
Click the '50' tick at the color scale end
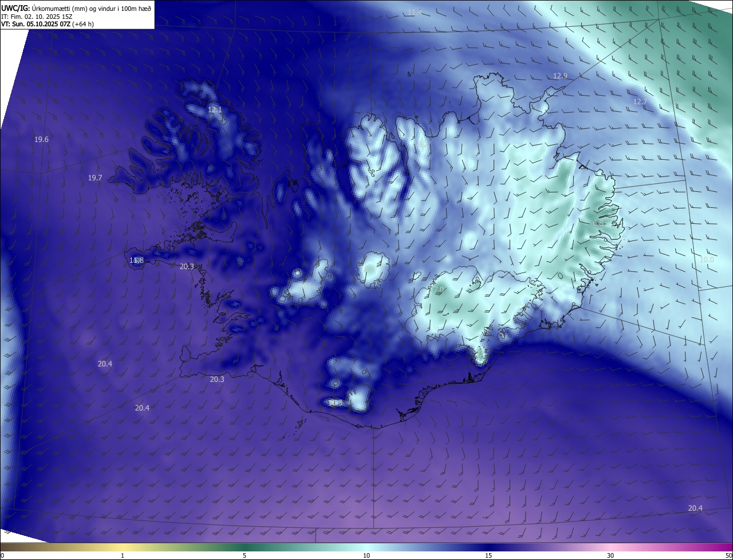coord(728,555)
